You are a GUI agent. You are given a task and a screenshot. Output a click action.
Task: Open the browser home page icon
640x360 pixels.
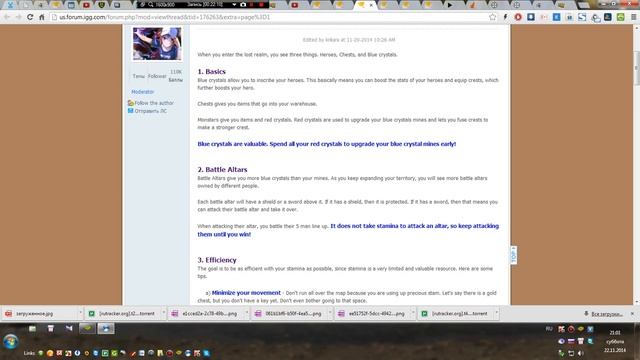[x=42, y=17]
